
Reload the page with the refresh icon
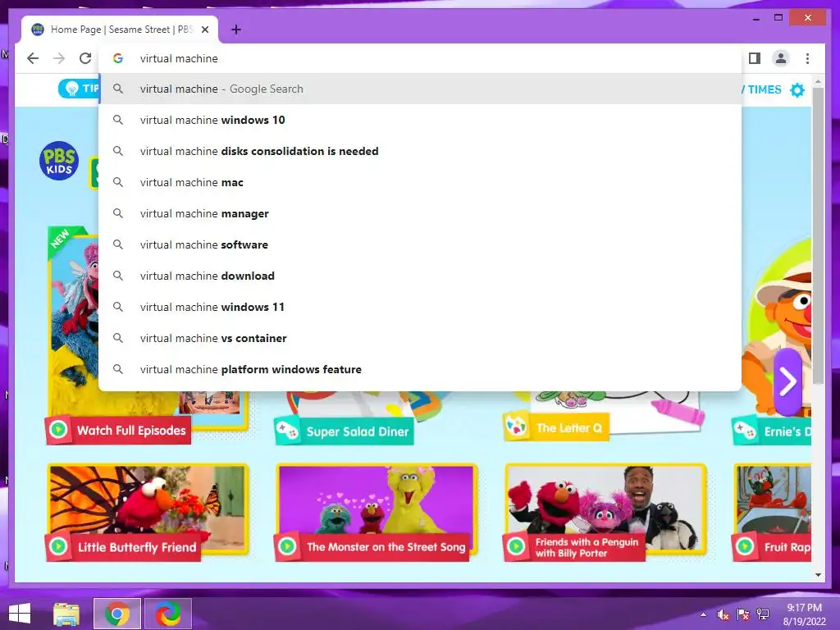(x=85, y=58)
